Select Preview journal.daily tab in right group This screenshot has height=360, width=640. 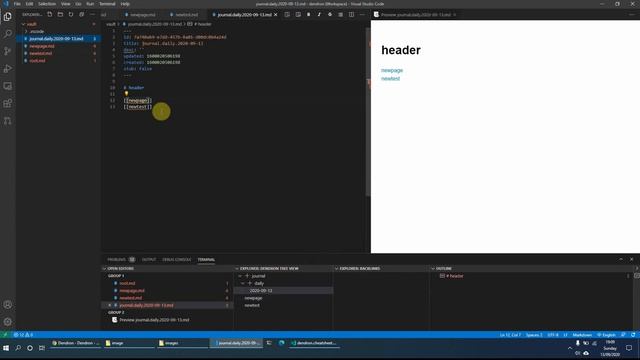(x=416, y=15)
